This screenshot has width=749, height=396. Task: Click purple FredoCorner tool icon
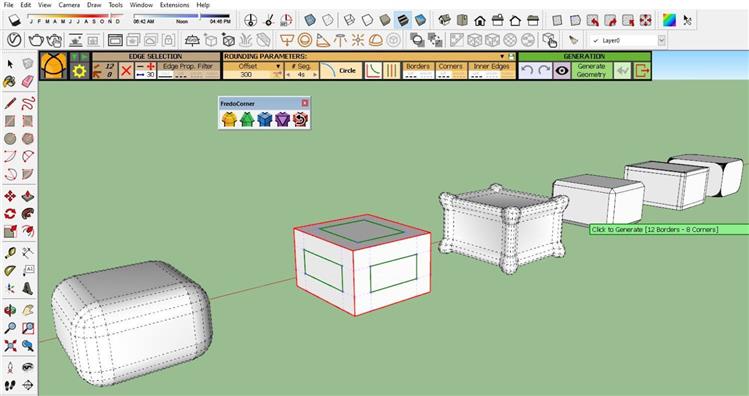point(282,119)
